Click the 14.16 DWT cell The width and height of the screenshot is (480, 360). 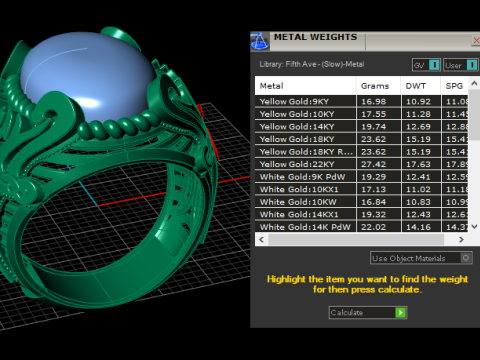(x=421, y=227)
